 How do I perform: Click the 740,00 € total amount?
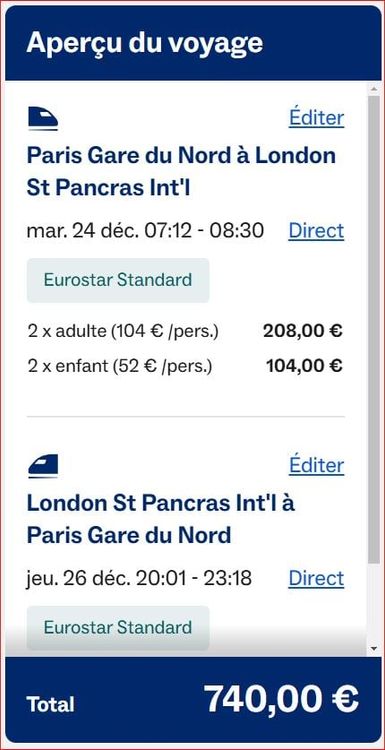coord(281,699)
